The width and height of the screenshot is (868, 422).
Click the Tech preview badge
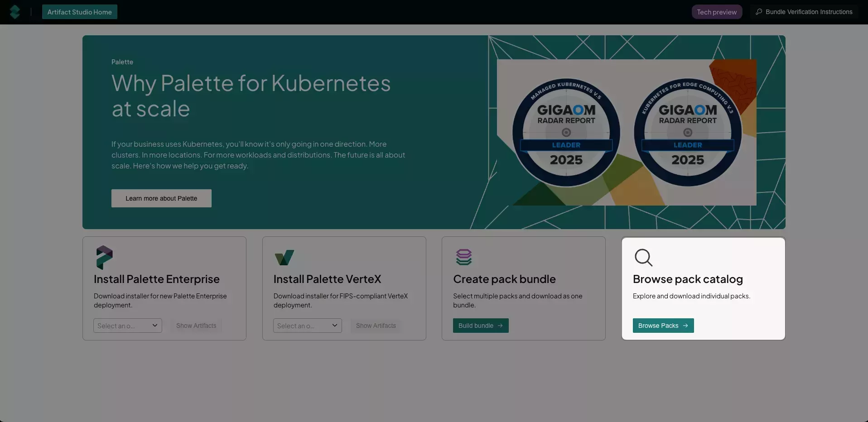(717, 11)
